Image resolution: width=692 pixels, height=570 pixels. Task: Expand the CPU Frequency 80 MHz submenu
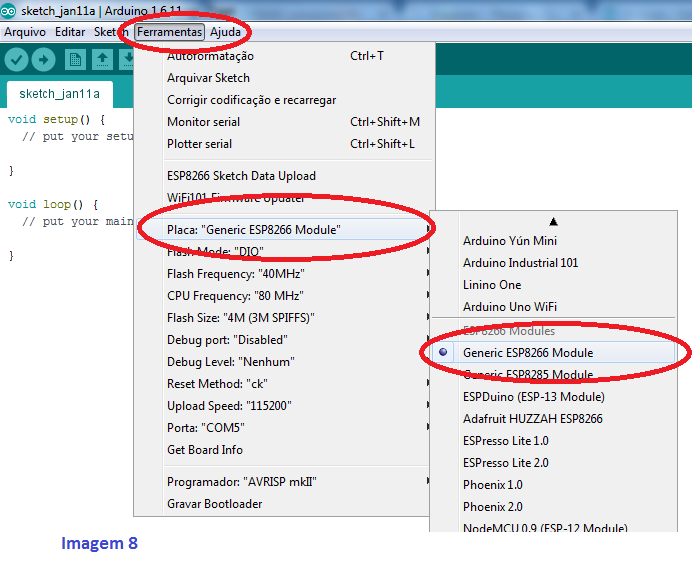pyautogui.click(x=283, y=296)
